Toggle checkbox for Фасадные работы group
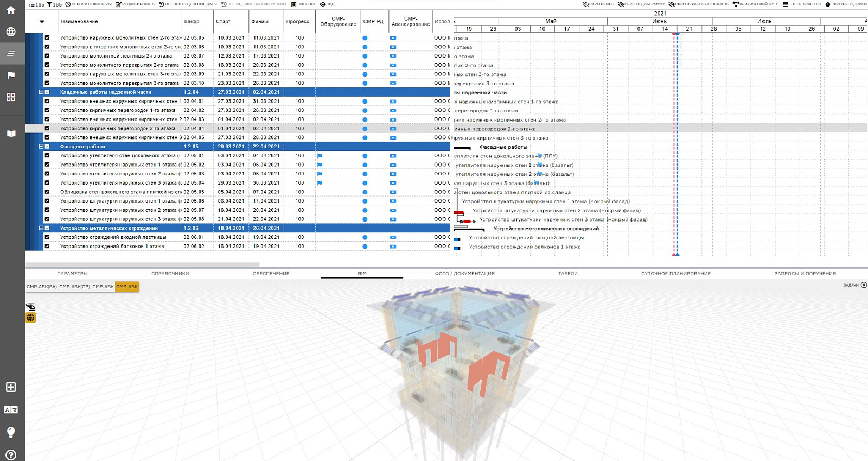This screenshot has width=868, height=461. tap(47, 147)
